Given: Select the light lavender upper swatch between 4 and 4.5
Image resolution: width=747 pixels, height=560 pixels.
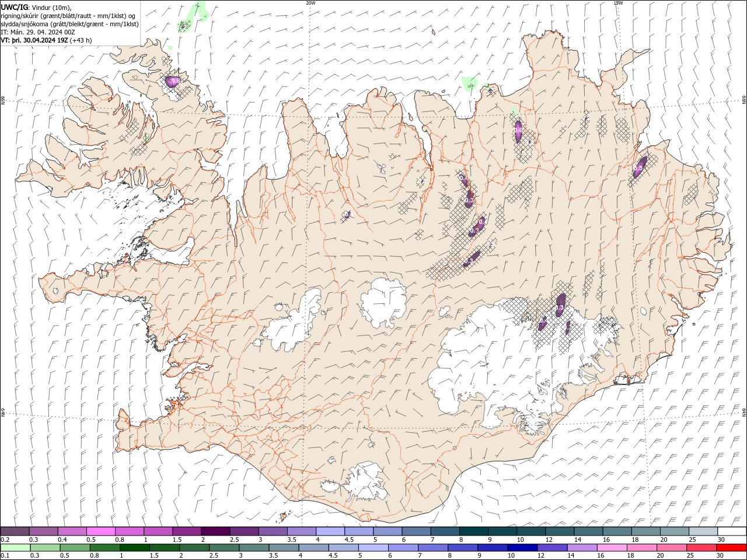Looking at the screenshot, I should 330,531.
